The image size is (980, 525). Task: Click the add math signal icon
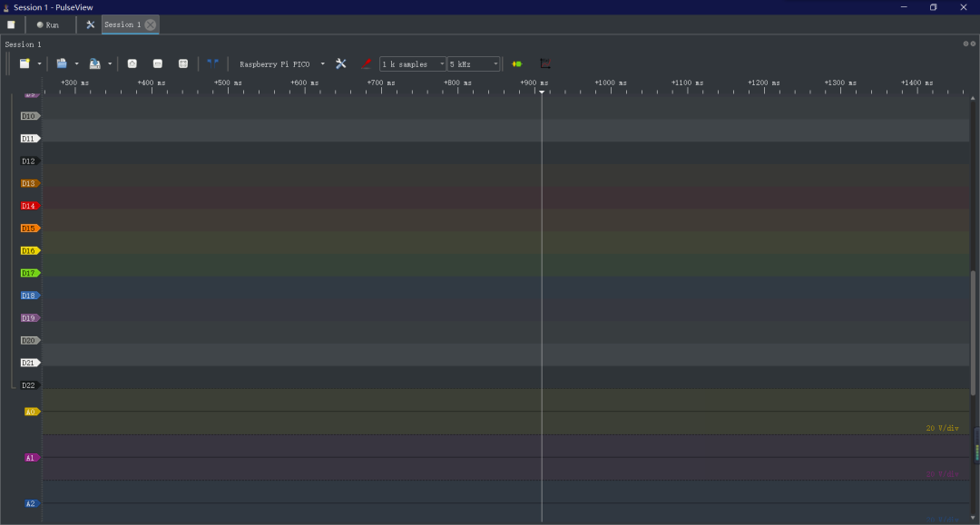(x=544, y=63)
